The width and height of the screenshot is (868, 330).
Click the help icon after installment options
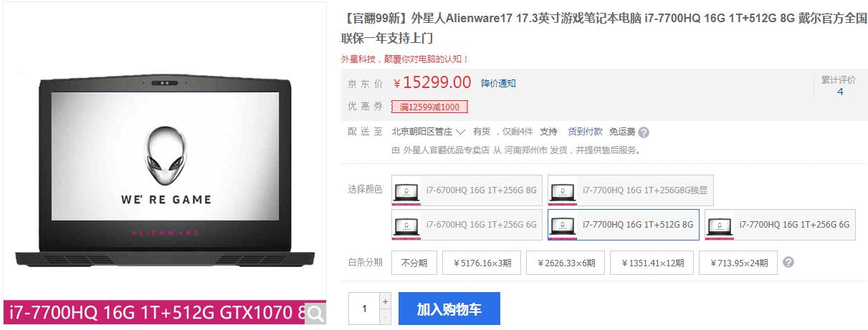pyautogui.click(x=788, y=263)
